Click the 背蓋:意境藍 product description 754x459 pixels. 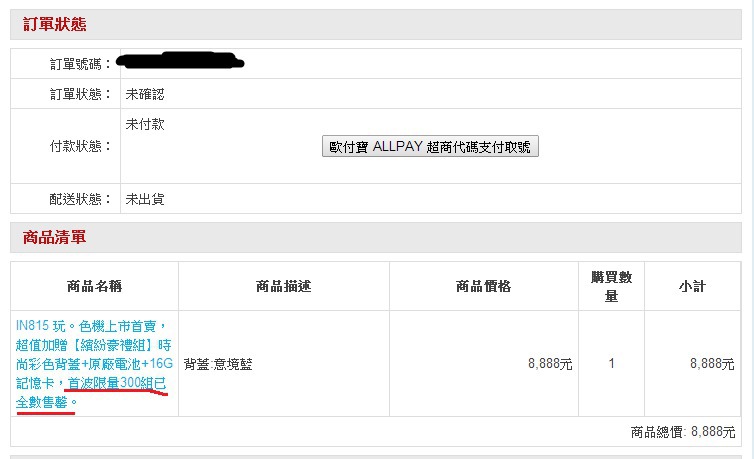[x=224, y=365]
